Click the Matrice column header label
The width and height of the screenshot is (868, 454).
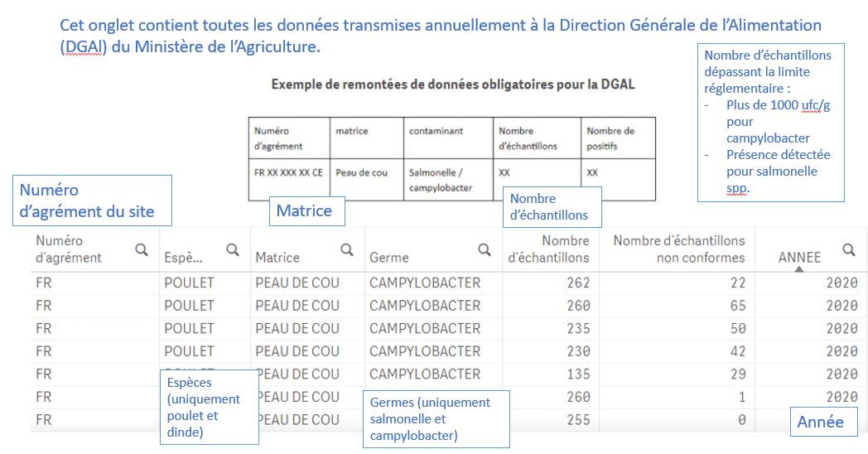pos(277,258)
